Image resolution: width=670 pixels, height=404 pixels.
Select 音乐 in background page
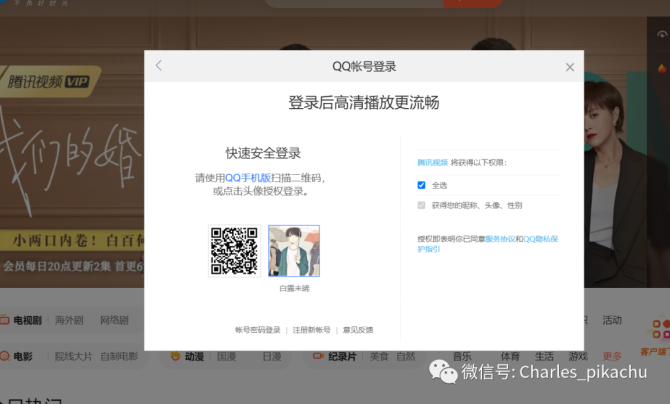click(462, 357)
